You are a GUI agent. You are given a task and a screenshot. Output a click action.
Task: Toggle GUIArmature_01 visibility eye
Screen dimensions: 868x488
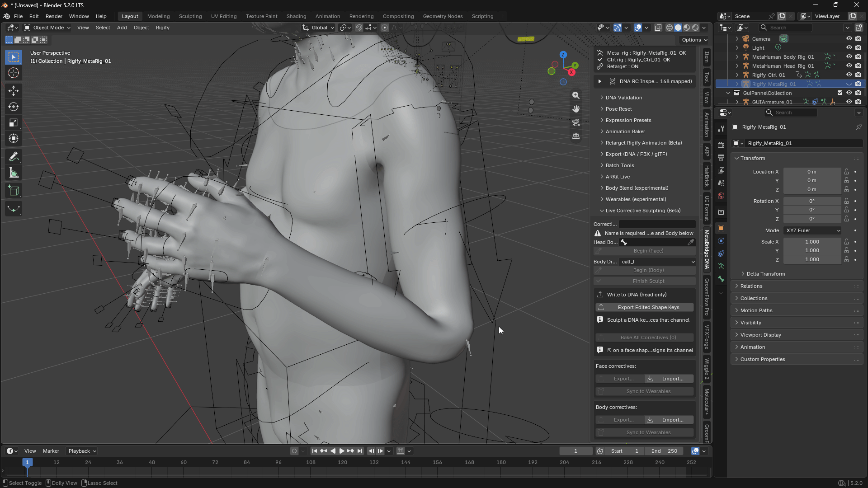(x=849, y=102)
